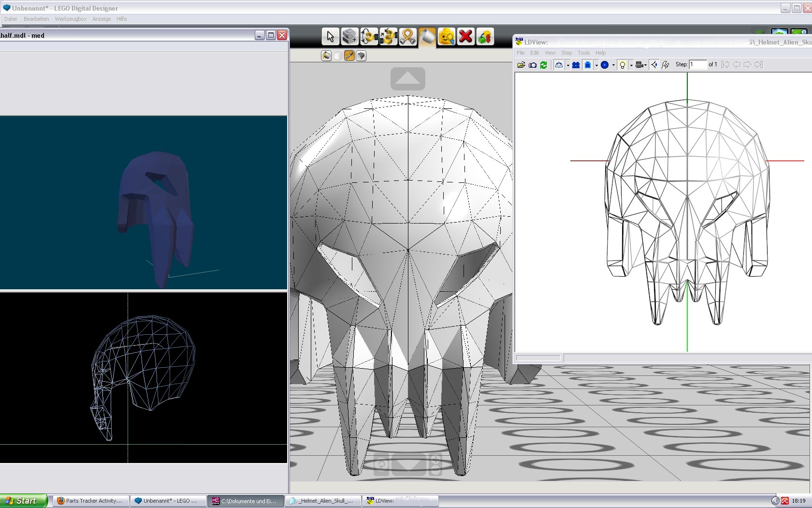This screenshot has width=812, height=508.
Task: Click the Step number input field
Action: (x=697, y=64)
